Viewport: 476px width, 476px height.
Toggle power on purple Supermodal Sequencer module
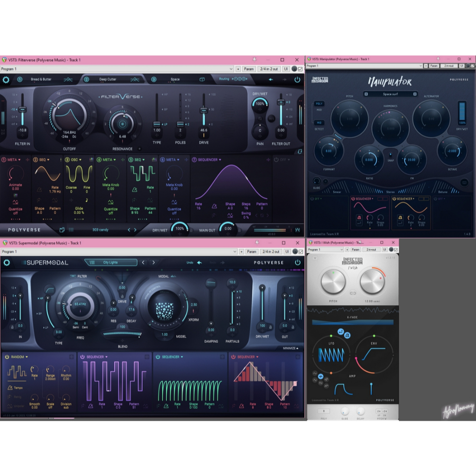pos(82,357)
